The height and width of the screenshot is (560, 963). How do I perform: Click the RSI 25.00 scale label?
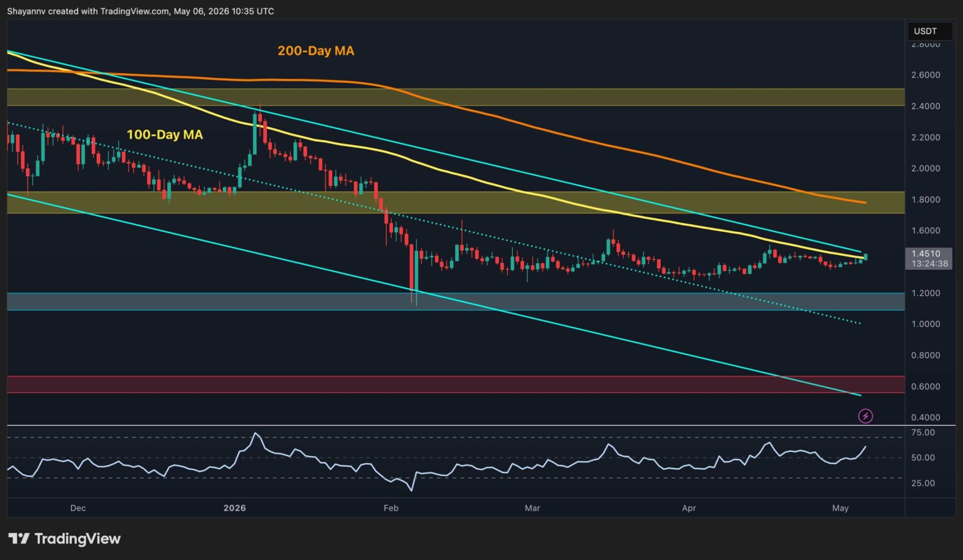923,483
